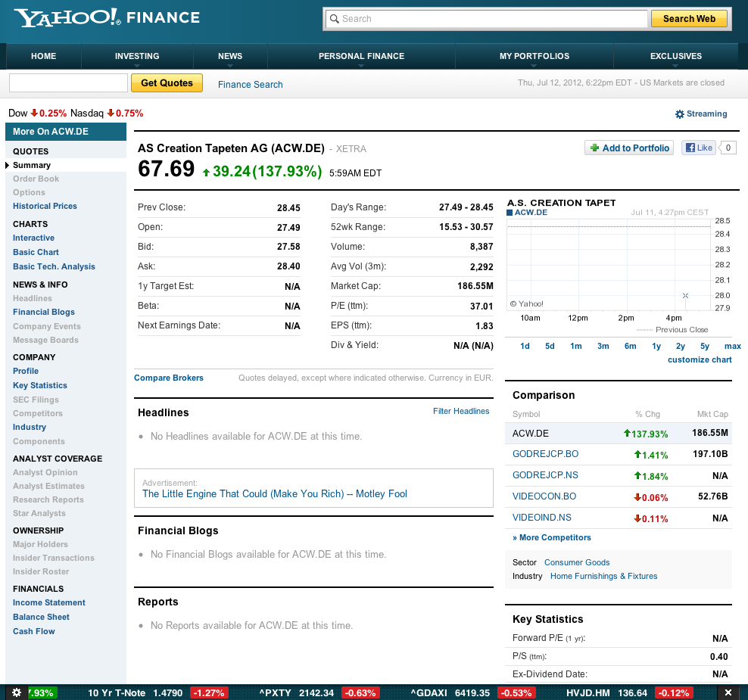Open VIDEOIND.NS in Comparison table
Viewport: 748px width, 700px height.
click(x=542, y=518)
